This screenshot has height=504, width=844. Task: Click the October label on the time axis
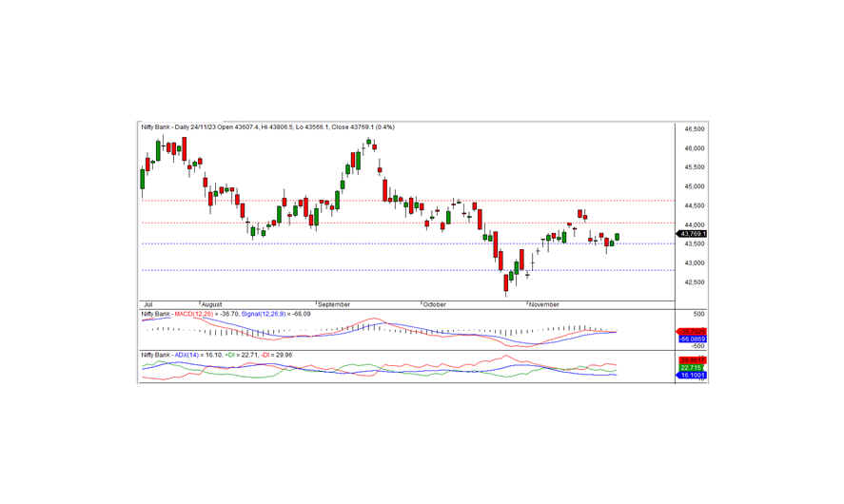(435, 304)
